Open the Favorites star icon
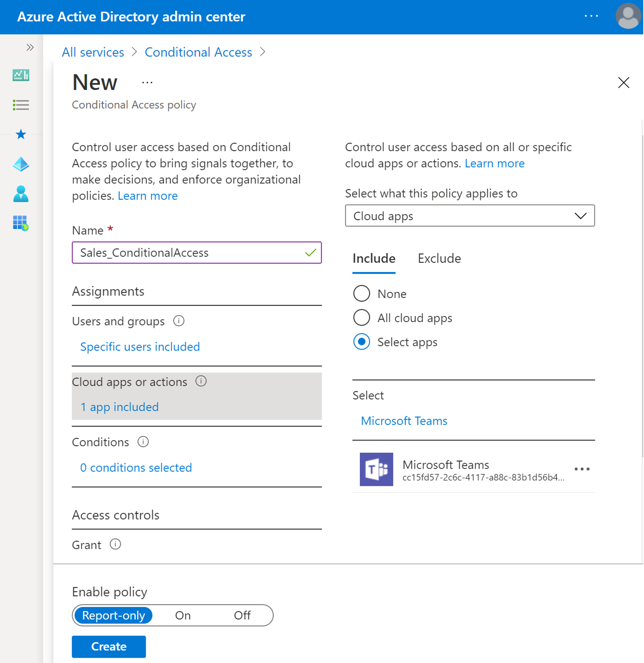The width and height of the screenshot is (644, 663). tap(21, 134)
